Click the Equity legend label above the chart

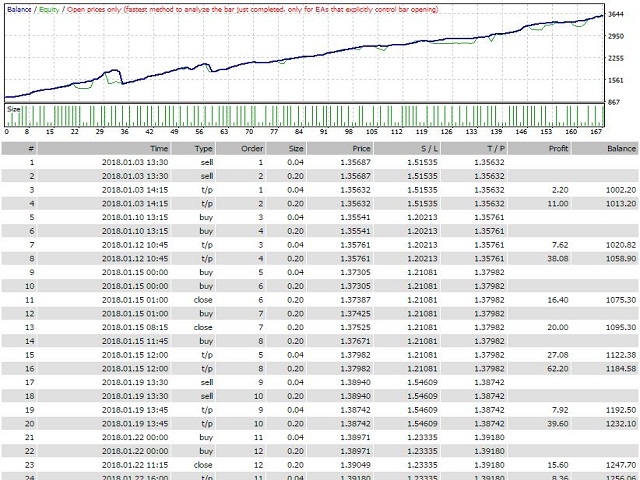click(x=49, y=9)
